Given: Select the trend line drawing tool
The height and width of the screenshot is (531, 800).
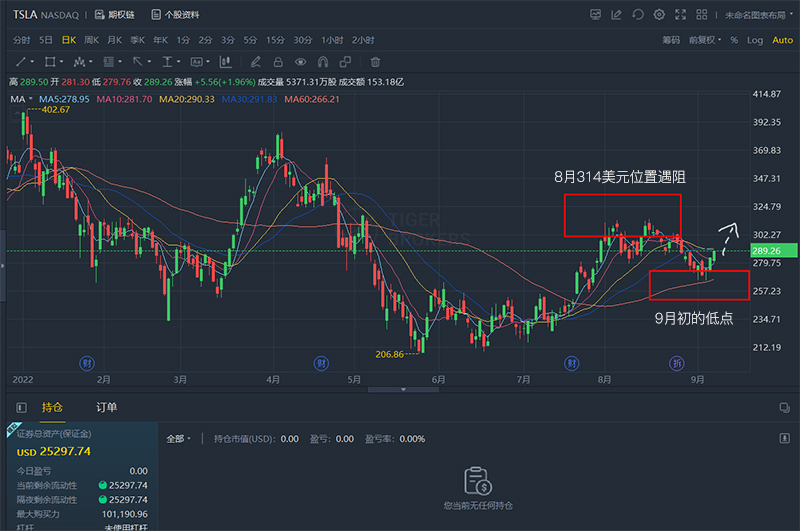Looking at the screenshot, I should (21, 62).
